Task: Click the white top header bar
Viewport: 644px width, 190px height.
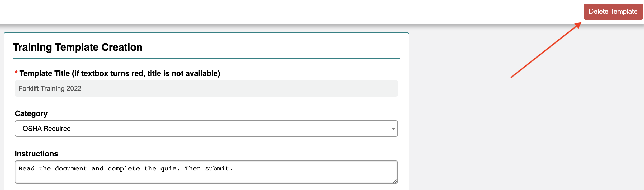Action: coord(290,12)
